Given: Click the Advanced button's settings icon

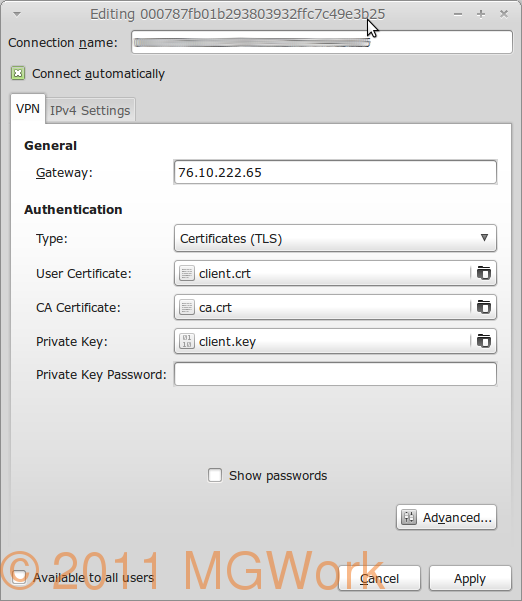Looking at the screenshot, I should pos(409,517).
